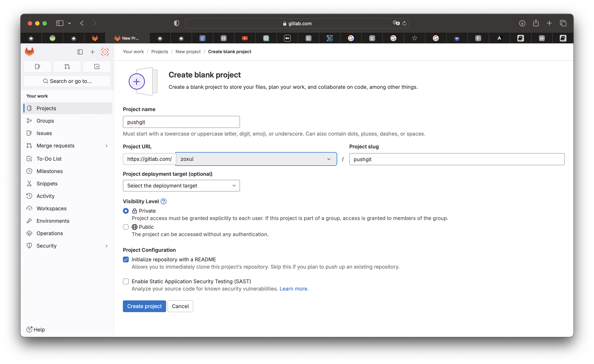Expand Merge requests sidebar chevron
The image size is (594, 364).
[x=106, y=146]
